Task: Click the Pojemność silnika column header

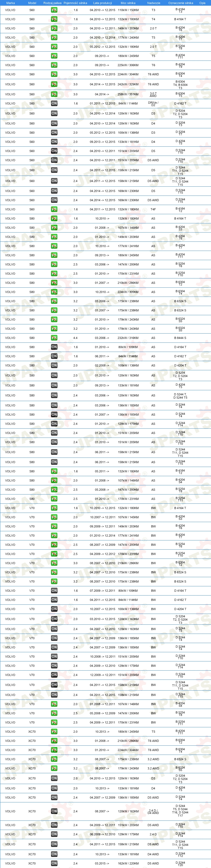Action: [75, 3]
